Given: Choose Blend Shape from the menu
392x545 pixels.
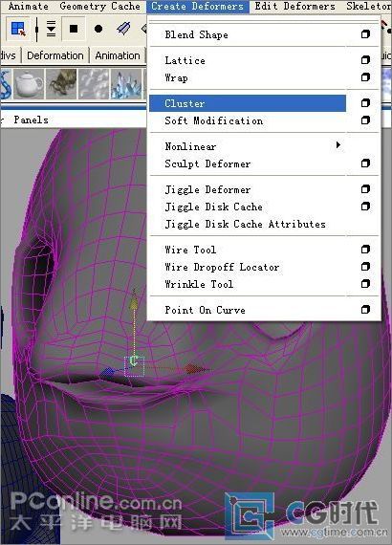Looking at the screenshot, I should (196, 34).
